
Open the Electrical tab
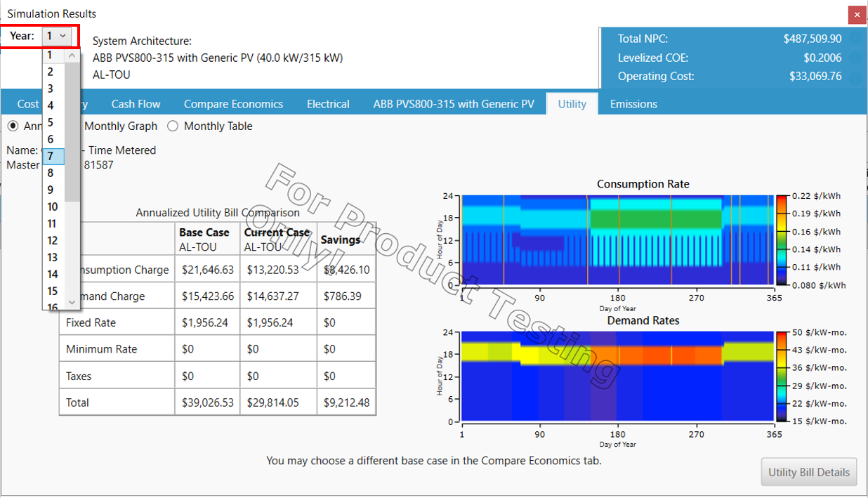328,104
